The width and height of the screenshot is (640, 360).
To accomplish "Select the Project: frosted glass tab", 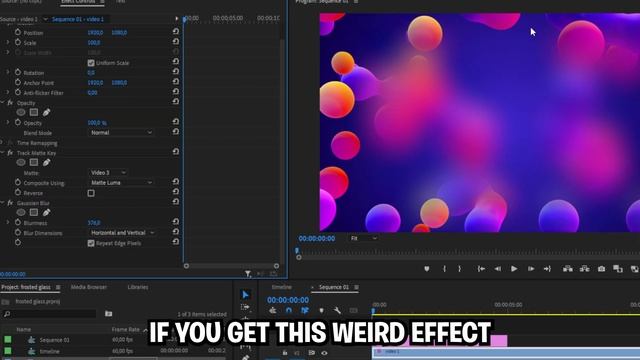I will pyautogui.click(x=26, y=287).
